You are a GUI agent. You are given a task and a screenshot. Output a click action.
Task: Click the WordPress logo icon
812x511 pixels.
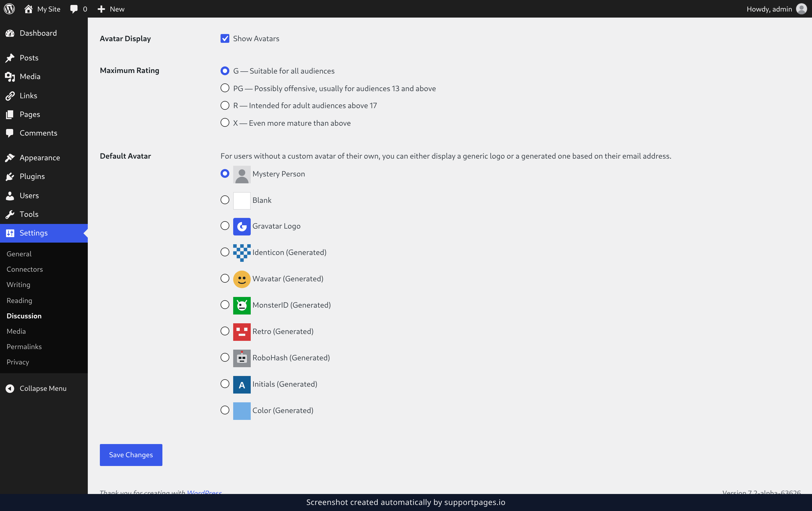click(x=9, y=9)
